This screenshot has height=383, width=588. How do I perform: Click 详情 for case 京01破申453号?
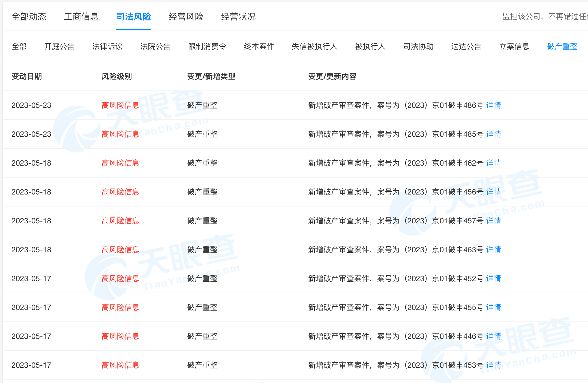[493, 365]
